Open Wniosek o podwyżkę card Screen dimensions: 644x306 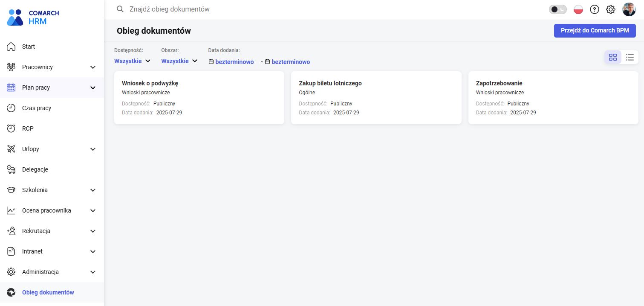[199, 98]
